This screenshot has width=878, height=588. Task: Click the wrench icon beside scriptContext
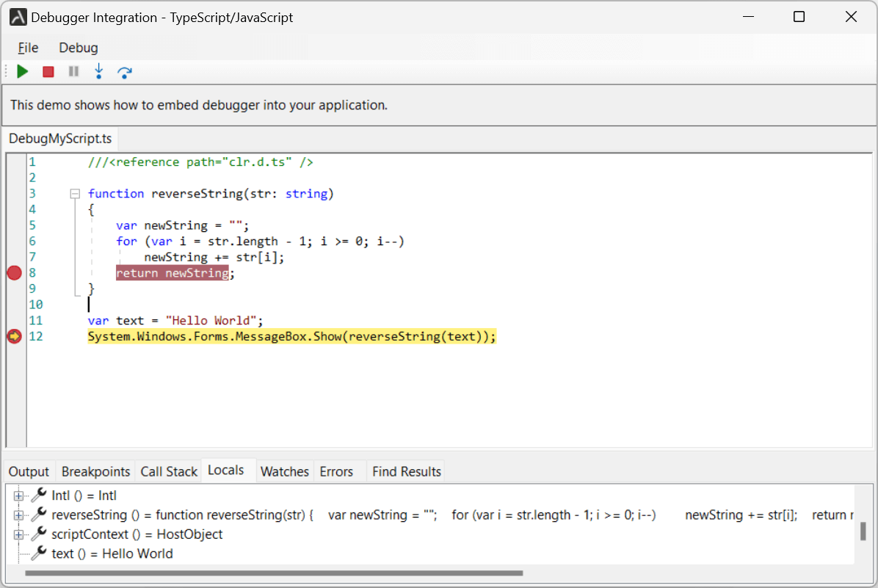coord(39,534)
